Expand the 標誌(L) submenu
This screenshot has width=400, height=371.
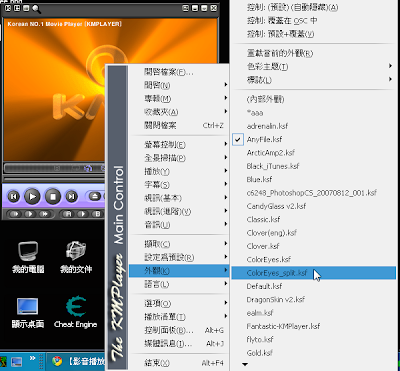click(314, 80)
